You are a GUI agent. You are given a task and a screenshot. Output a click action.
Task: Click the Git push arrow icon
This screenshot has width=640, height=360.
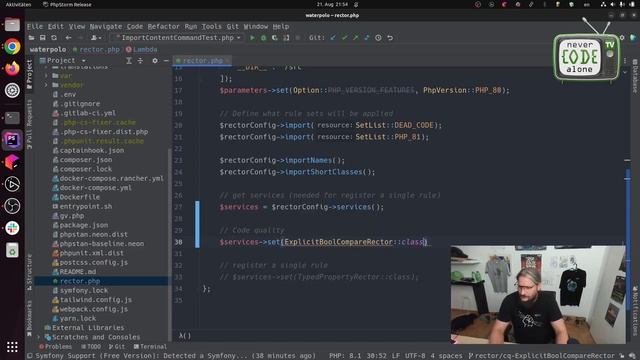point(356,38)
